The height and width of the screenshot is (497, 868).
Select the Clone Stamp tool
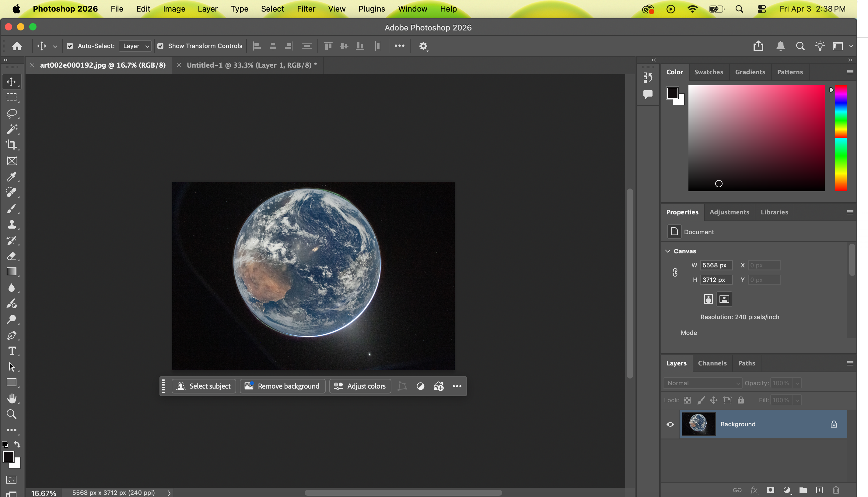pos(12,224)
